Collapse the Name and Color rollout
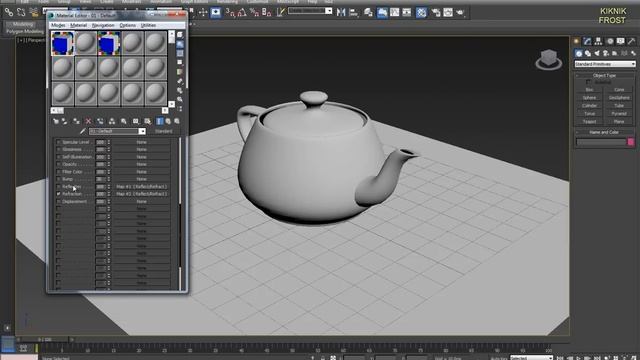 click(604, 132)
